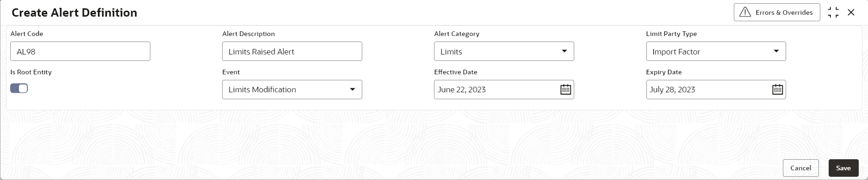Save the alert definition
This screenshot has height=180, width=868.
(x=843, y=168)
